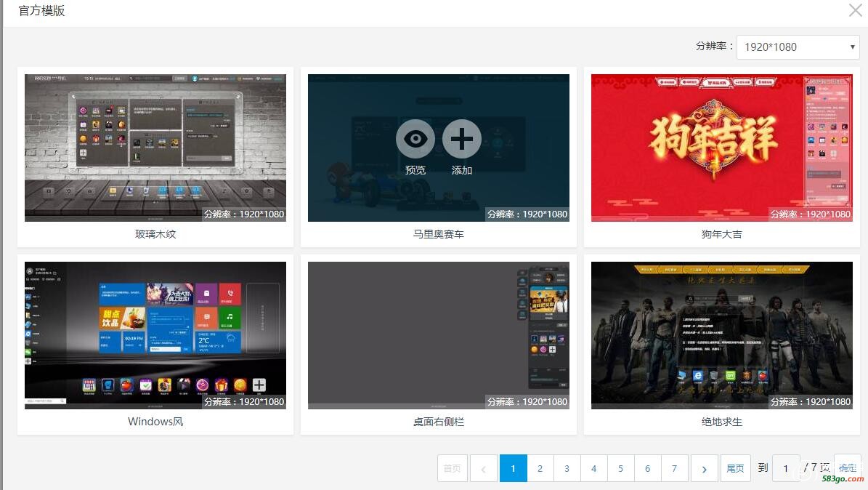This screenshot has width=868, height=490.
Task: Close the 官方模版 dialog with the X
Action: tap(856, 10)
